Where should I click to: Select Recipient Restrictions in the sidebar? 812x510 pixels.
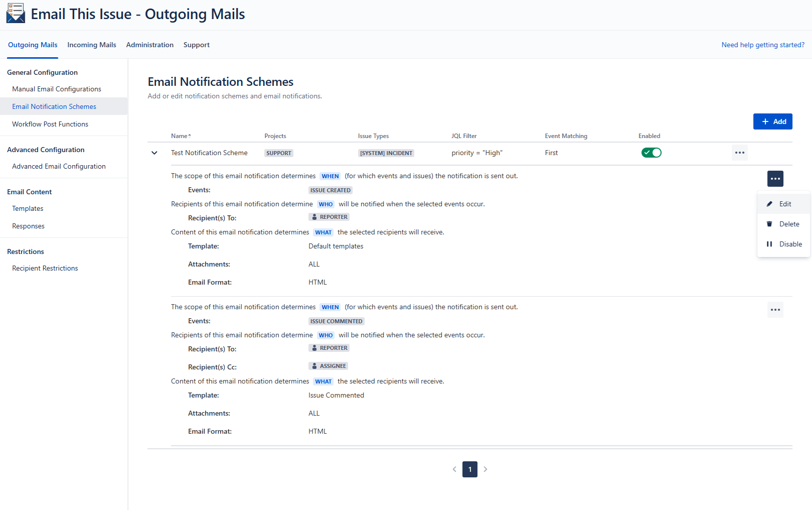pos(45,268)
